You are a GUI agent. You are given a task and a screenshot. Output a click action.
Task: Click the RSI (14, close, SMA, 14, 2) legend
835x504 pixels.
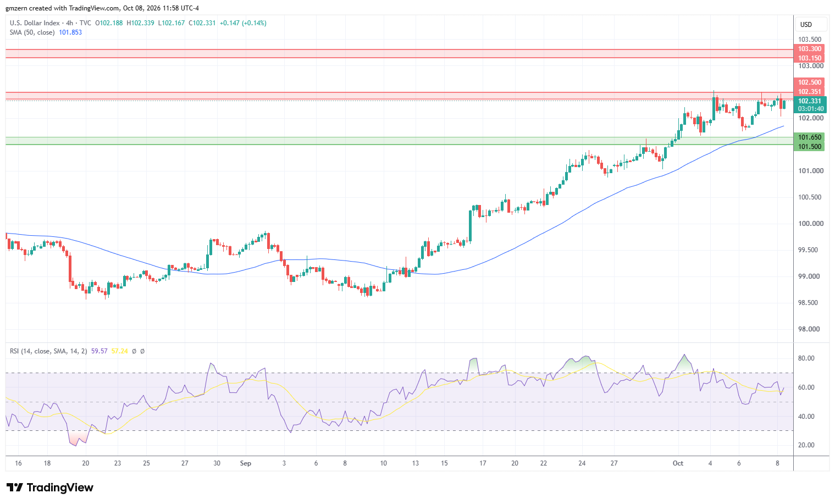click(x=48, y=351)
